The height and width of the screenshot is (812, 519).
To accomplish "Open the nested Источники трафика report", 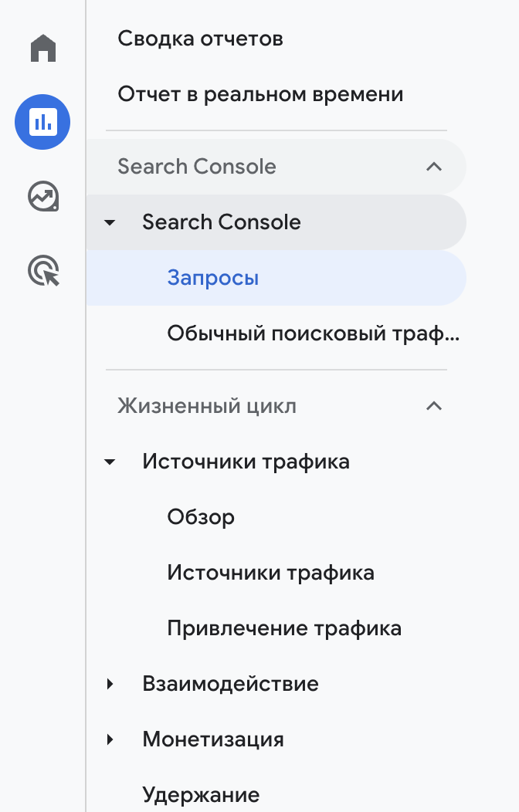I will (270, 573).
